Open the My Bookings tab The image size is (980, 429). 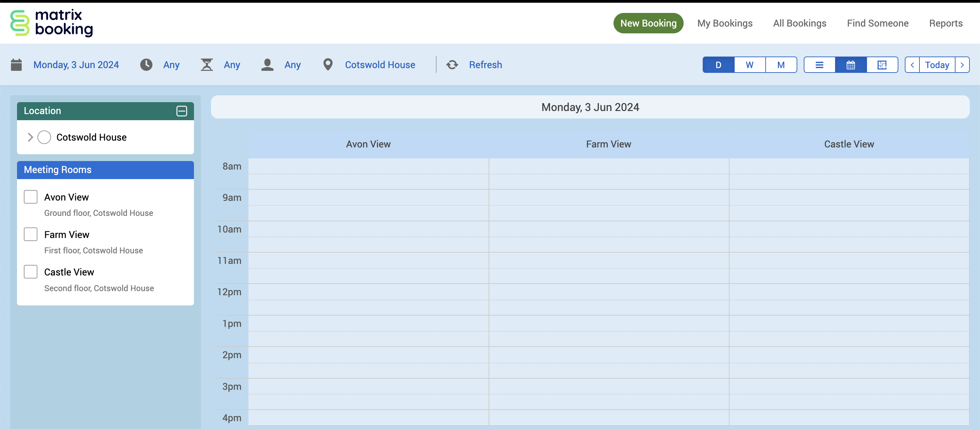(x=724, y=23)
